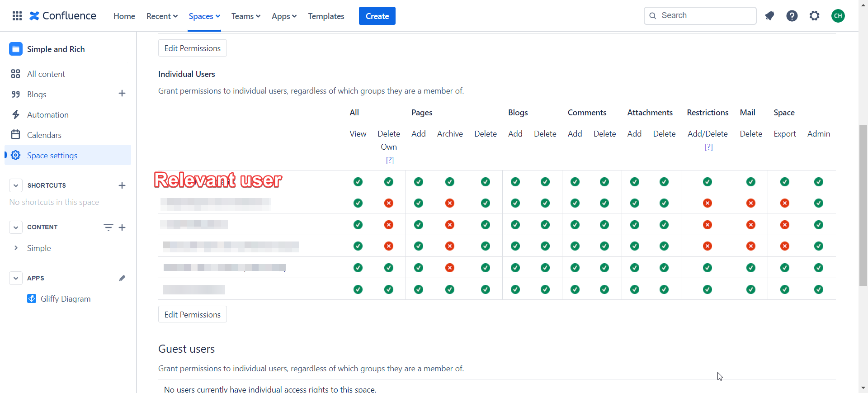The image size is (868, 393).
Task: Open the help question mark icon
Action: pos(792,16)
